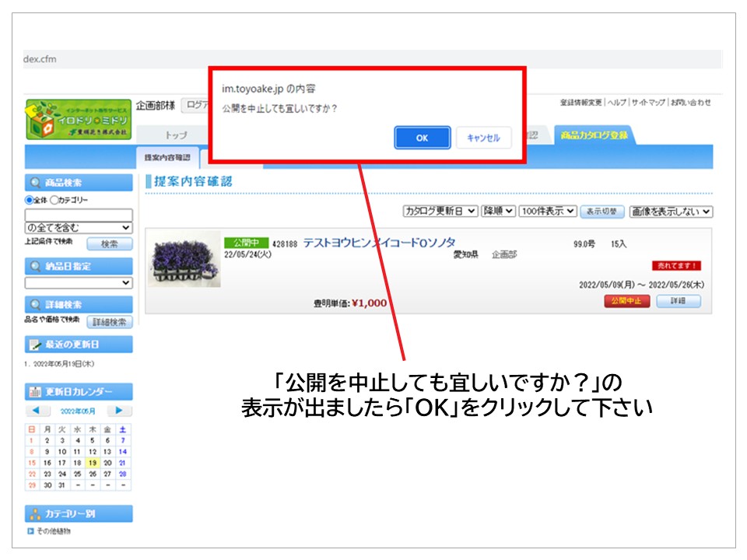Viewport: 747px width, 560px height.
Task: Switch to the 商品カタログ登録 tab
Action: tap(594, 135)
